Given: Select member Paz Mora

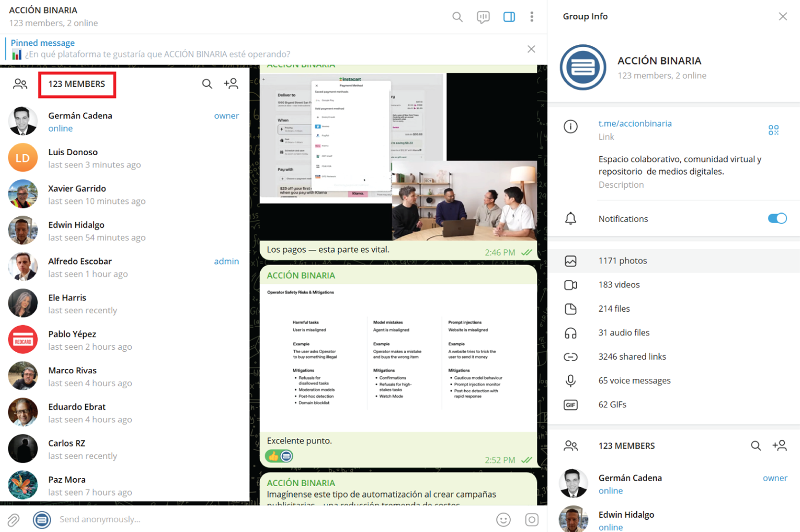Looking at the screenshot, I should (124, 486).
